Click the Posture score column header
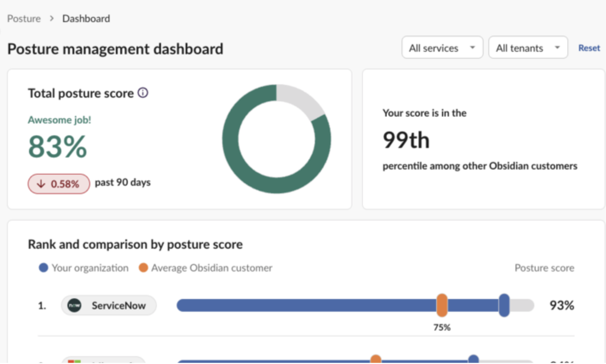 [544, 268]
